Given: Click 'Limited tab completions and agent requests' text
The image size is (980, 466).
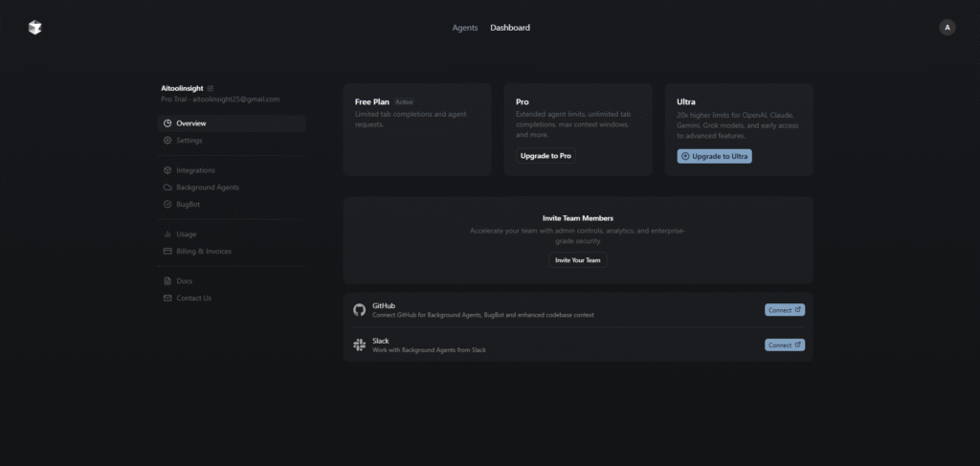Looking at the screenshot, I should tap(411, 120).
